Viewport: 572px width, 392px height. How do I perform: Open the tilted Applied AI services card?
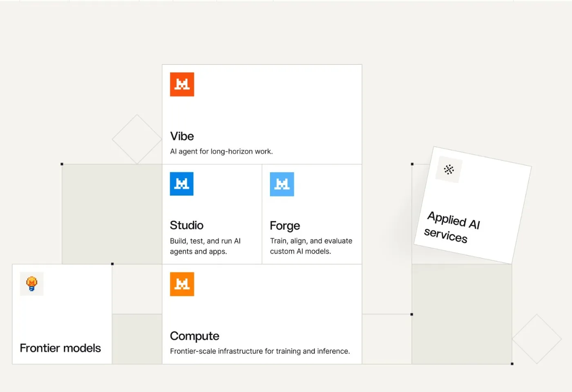[x=473, y=205]
